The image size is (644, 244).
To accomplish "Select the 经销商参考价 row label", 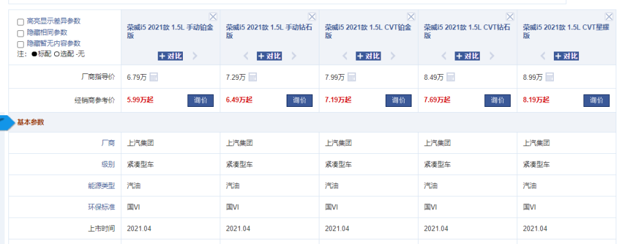I will pyautogui.click(x=95, y=100).
